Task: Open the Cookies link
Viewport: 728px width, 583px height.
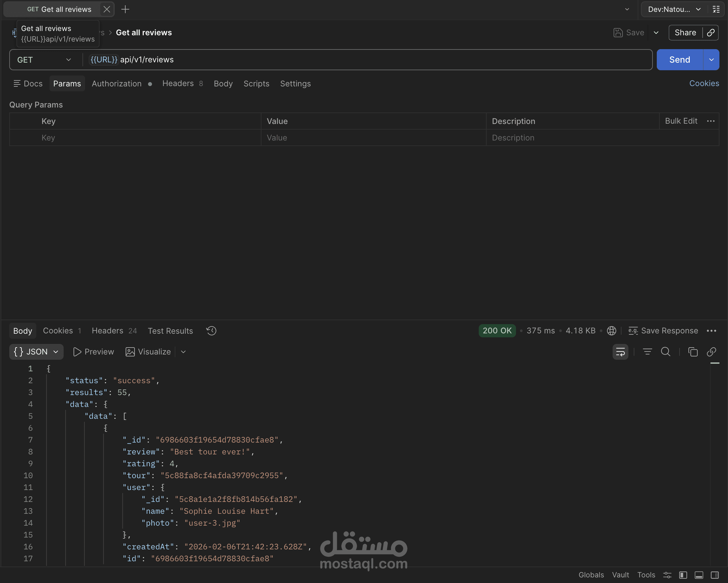Action: (x=704, y=83)
